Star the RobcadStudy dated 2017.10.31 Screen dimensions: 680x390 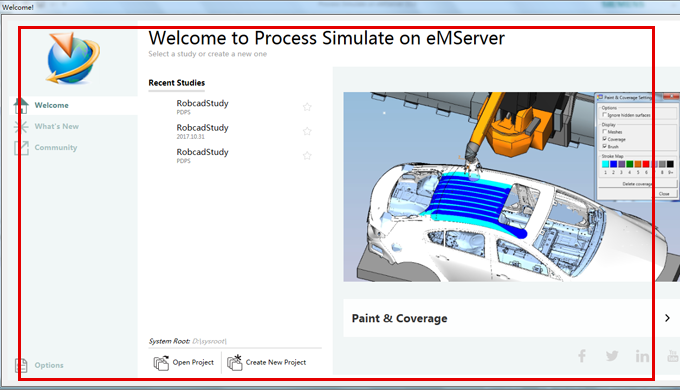[x=307, y=131]
